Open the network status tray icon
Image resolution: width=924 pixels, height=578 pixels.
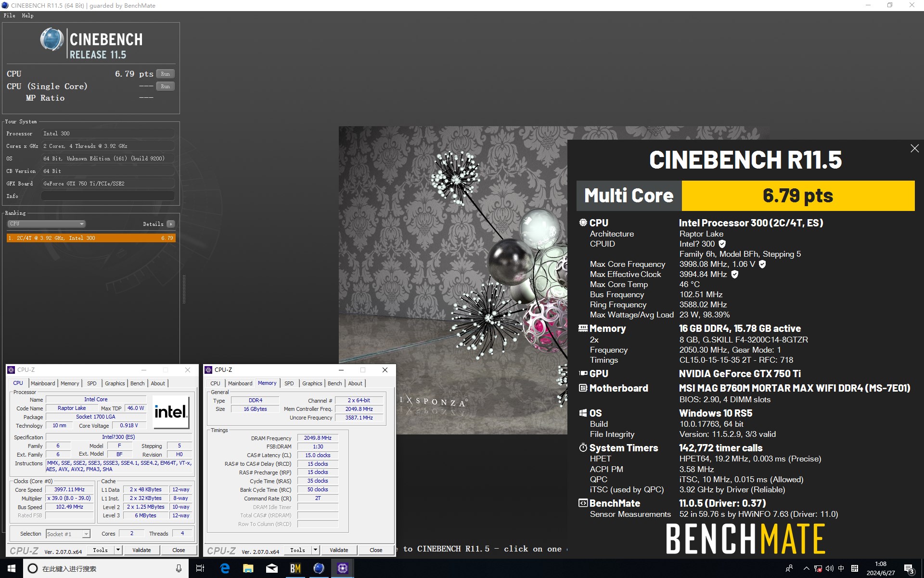pyautogui.click(x=818, y=569)
